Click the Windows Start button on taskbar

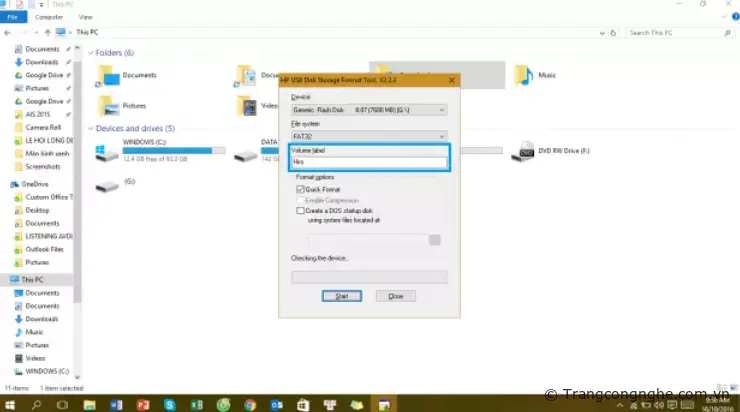[x=11, y=403]
